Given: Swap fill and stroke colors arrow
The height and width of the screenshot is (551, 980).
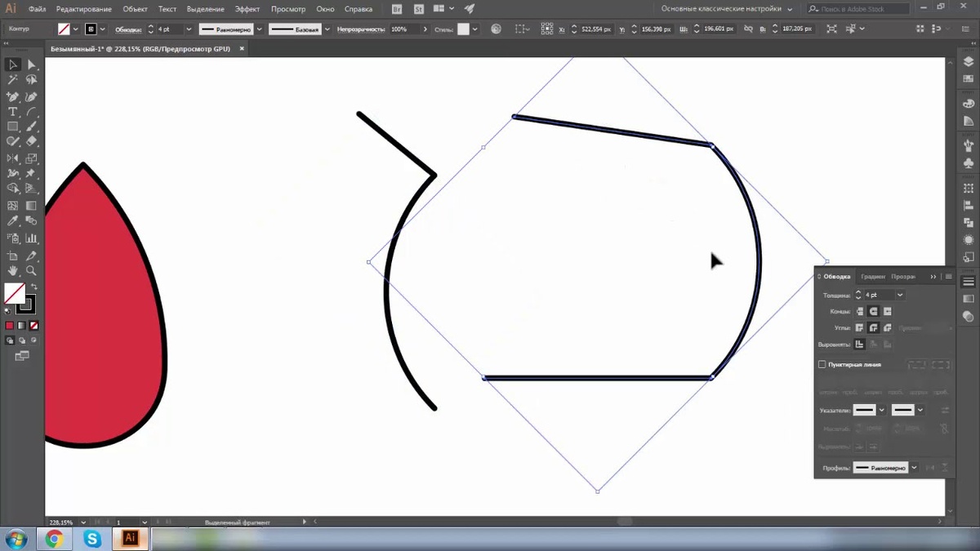Looking at the screenshot, I should 33,287.
